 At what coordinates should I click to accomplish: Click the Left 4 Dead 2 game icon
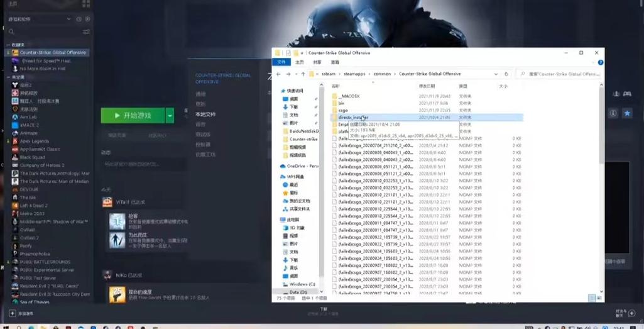[x=15, y=205]
